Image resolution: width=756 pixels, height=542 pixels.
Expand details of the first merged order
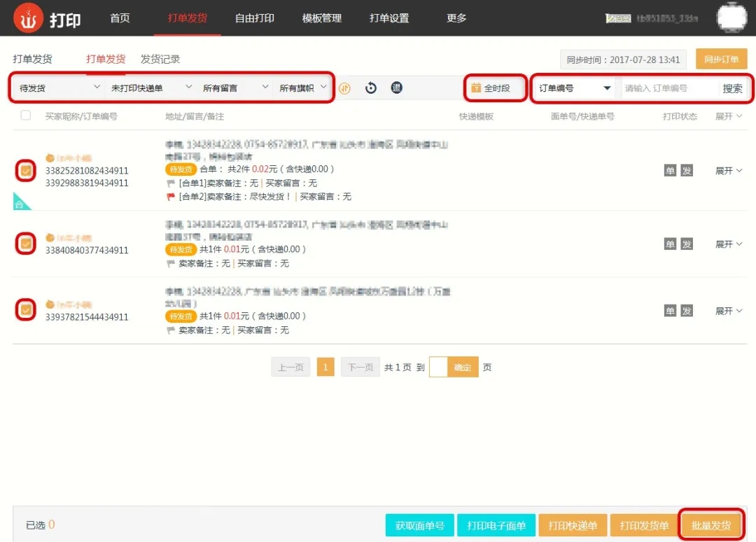728,170
